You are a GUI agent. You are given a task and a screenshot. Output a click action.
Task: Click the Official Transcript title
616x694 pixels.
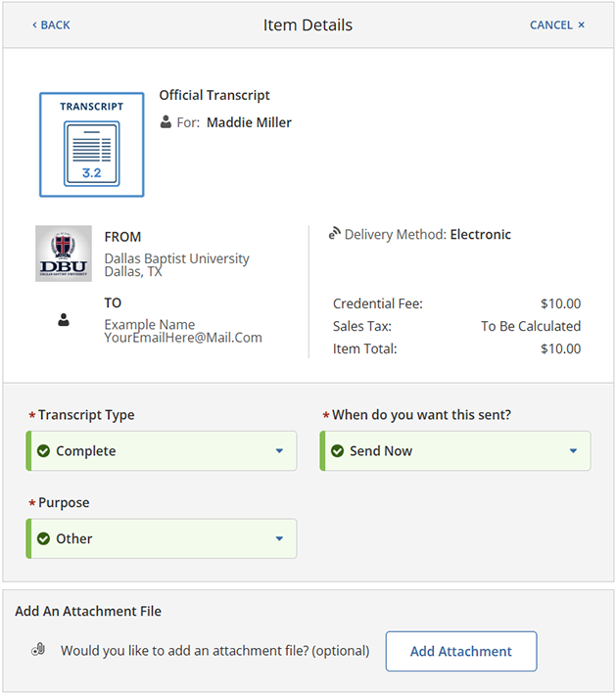click(214, 96)
